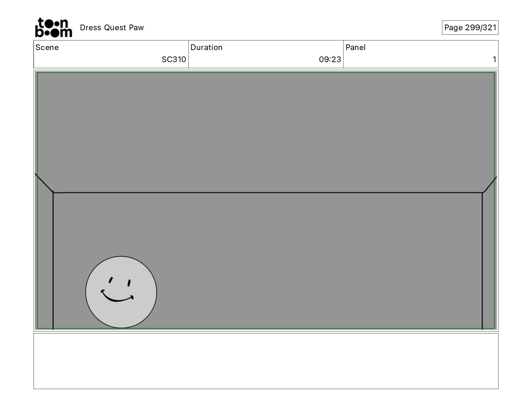Select the panel number 1

pos(494,59)
